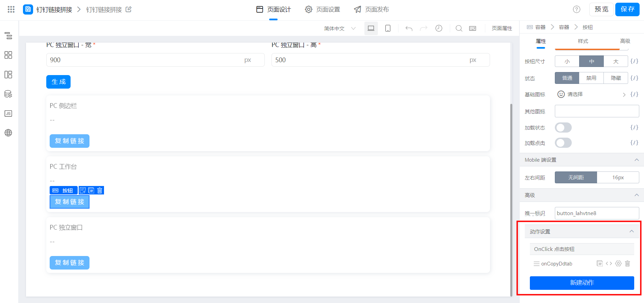Viewport: 644px width, 303px height.
Task: View code for onCopyDdtab action
Action: coord(609,263)
